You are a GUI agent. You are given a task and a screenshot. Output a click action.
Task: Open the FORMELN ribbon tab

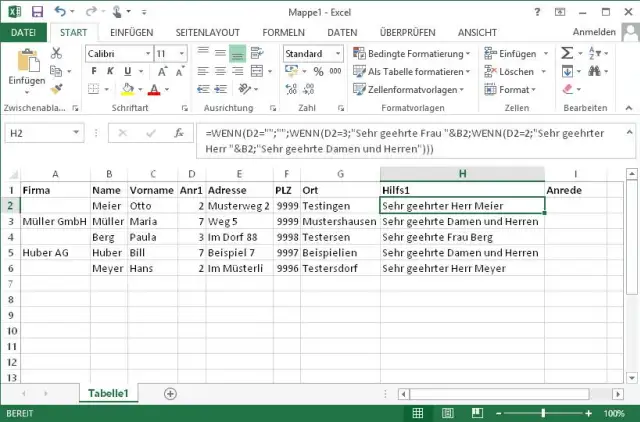(x=283, y=32)
